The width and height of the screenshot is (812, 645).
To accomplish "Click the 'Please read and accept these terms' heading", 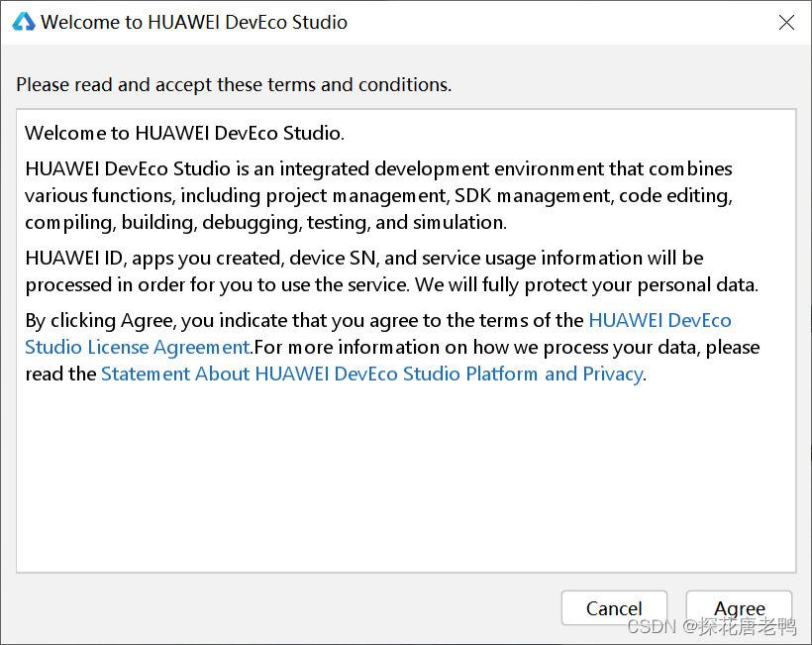I will click(x=234, y=84).
